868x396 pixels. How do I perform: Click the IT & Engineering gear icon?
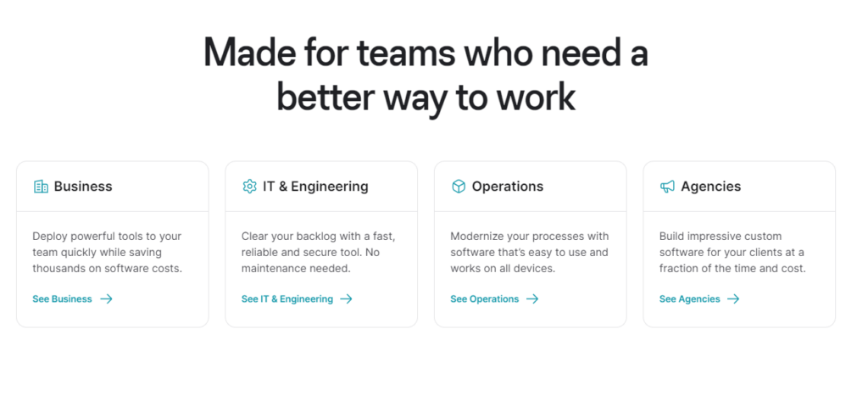(x=250, y=186)
